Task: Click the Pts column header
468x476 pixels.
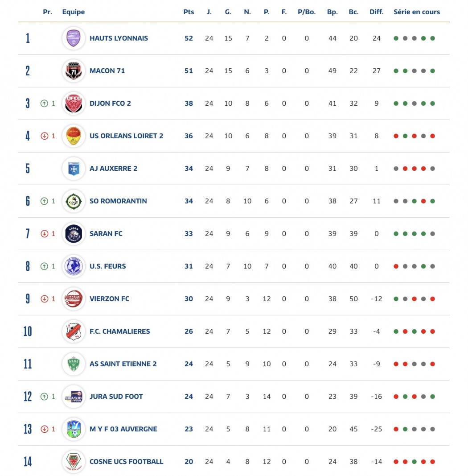Action: click(189, 12)
